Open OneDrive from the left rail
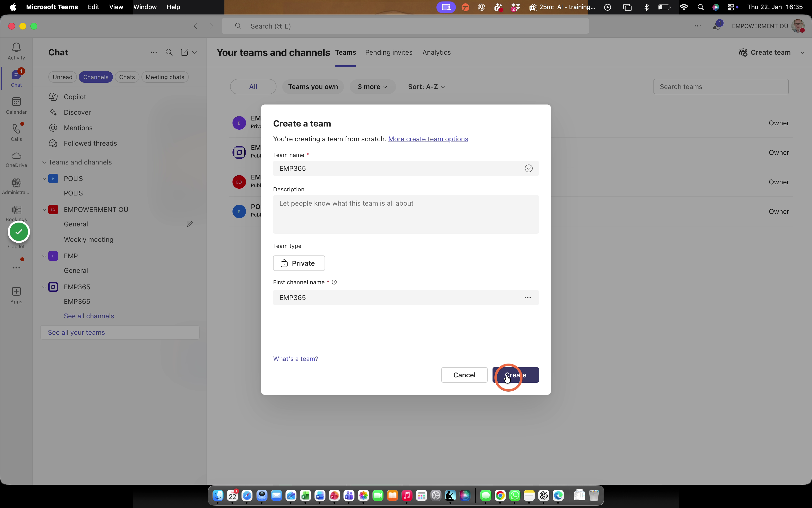 point(16,160)
